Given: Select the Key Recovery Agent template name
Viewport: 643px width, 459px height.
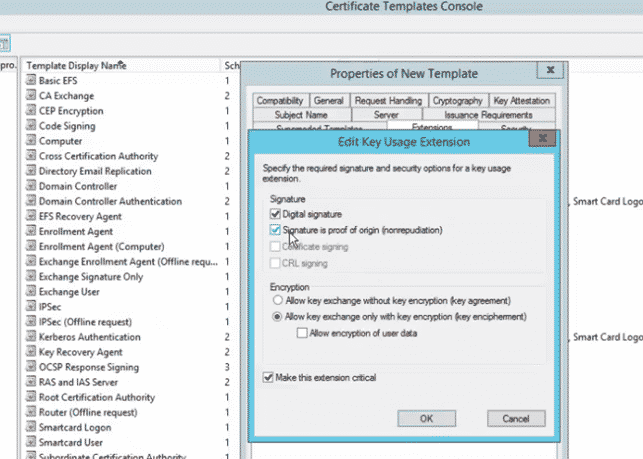Looking at the screenshot, I should (81, 352).
